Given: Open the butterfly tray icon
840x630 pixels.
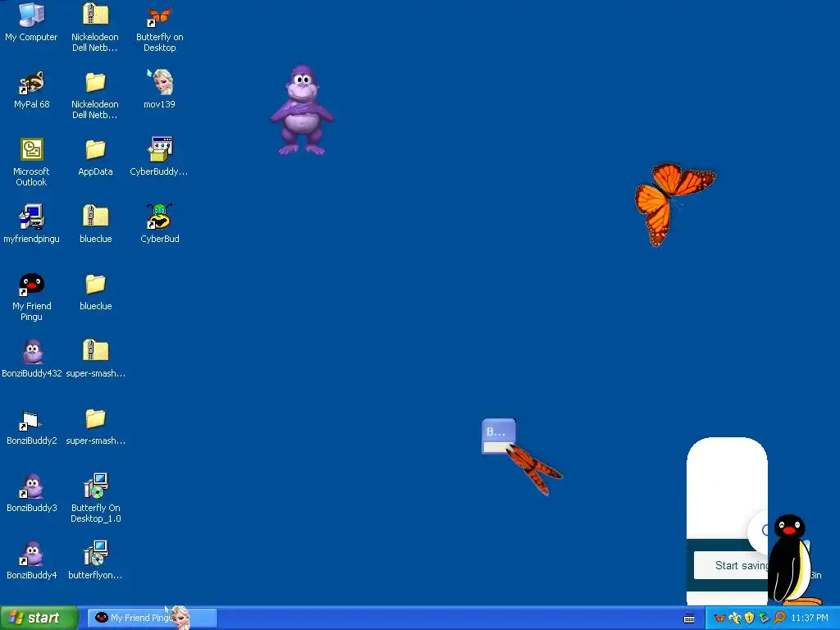Looking at the screenshot, I should point(719,619).
